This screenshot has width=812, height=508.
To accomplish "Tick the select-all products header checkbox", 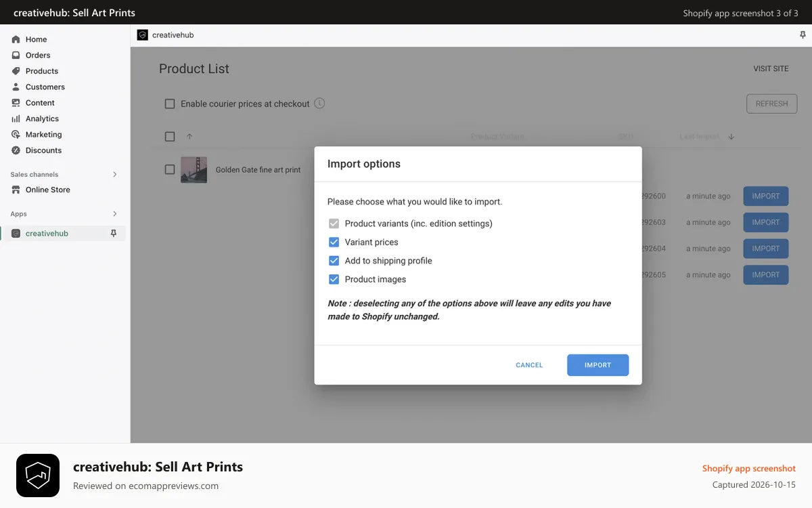I will pyautogui.click(x=170, y=137).
